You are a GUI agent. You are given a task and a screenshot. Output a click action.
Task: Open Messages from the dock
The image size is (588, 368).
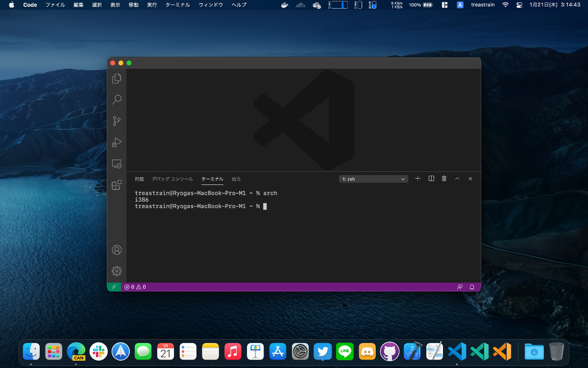143,351
